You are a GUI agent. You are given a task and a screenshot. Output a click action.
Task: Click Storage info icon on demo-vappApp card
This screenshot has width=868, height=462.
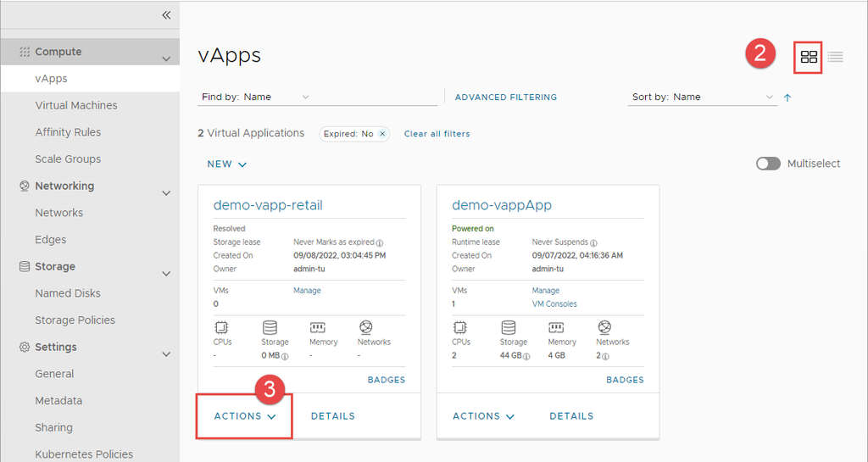(x=526, y=356)
